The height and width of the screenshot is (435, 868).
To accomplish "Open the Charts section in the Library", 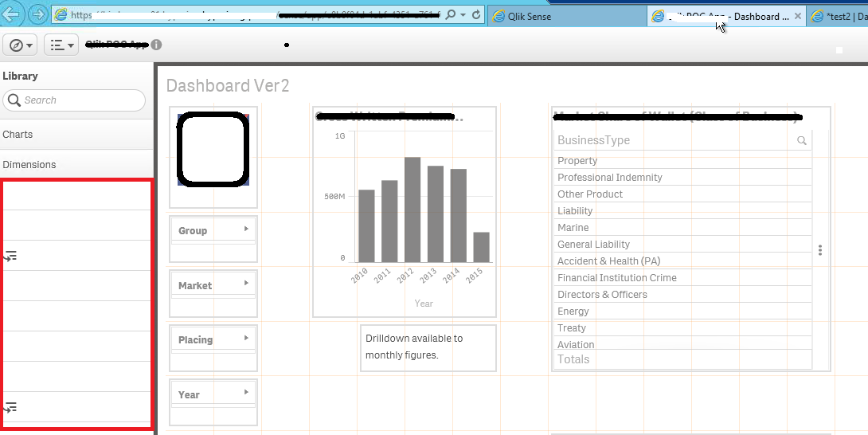I will click(x=76, y=135).
